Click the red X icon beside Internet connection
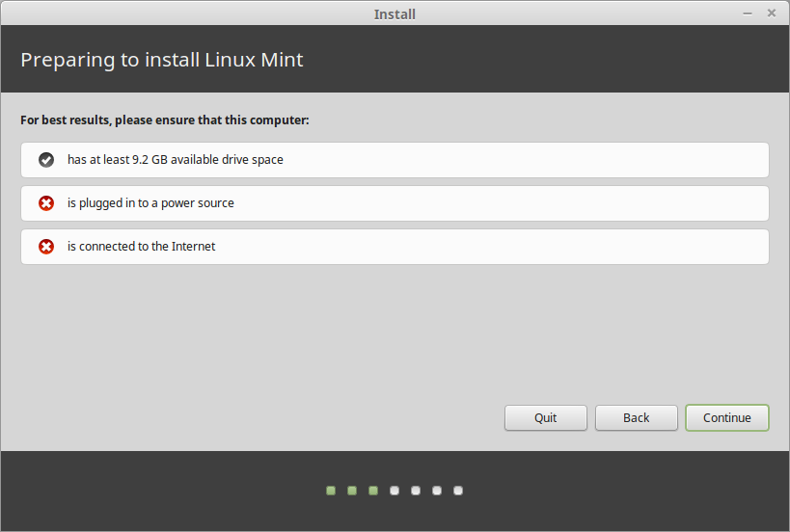This screenshot has height=532, width=790. coord(46,247)
